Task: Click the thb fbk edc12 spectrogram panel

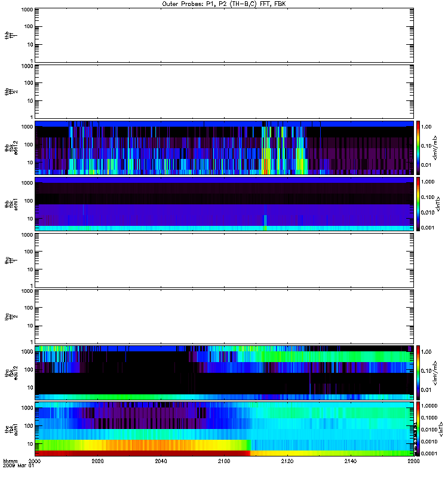Action: point(225,148)
